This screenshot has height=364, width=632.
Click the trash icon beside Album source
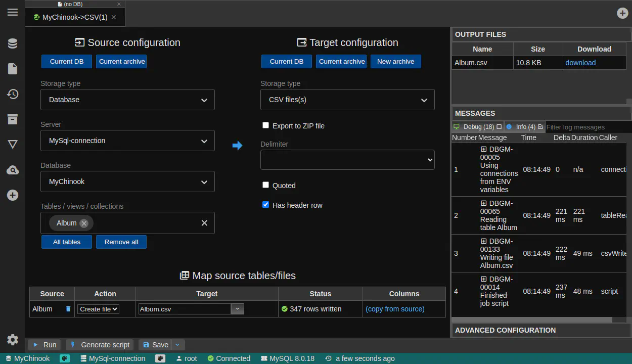[x=68, y=309]
